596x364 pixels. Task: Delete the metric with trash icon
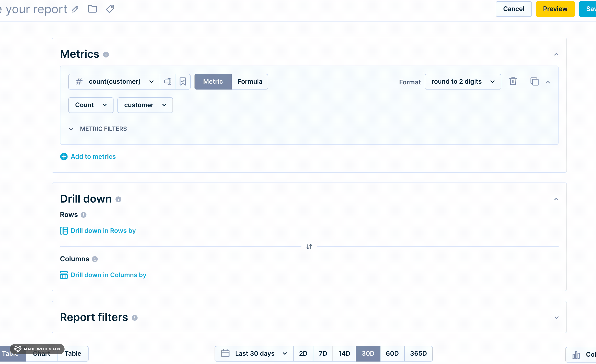click(x=513, y=81)
